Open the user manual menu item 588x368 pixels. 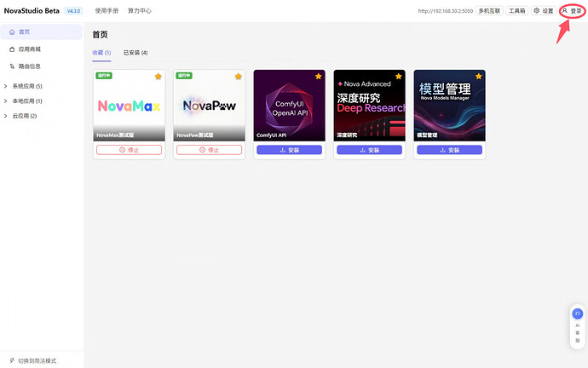tap(107, 11)
